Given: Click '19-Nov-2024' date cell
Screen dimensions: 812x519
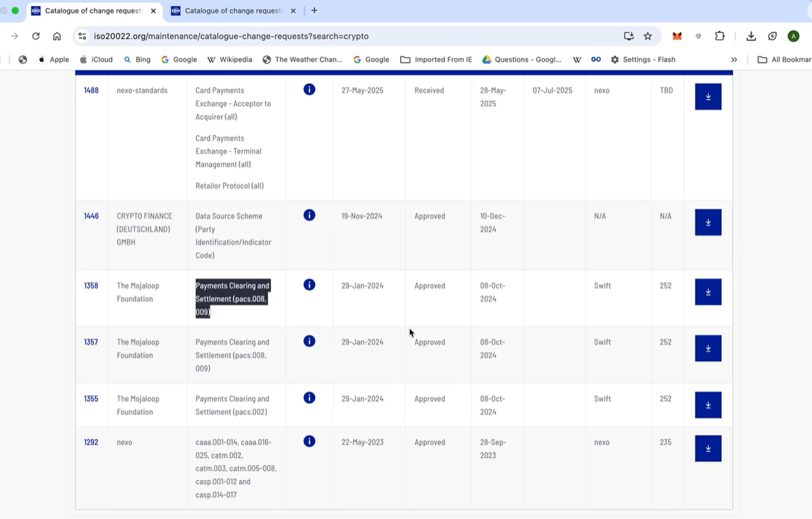Looking at the screenshot, I should 362,216.
